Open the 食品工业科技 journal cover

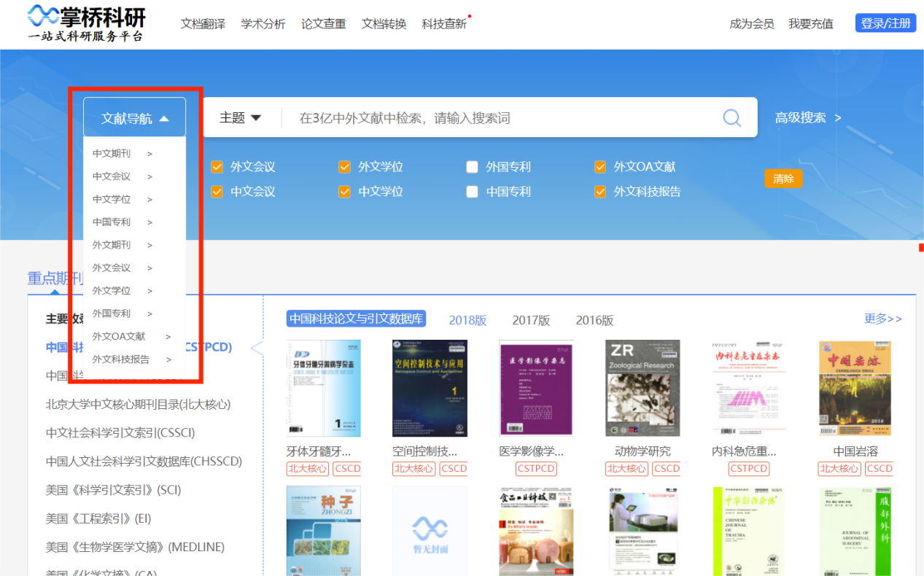(x=536, y=531)
